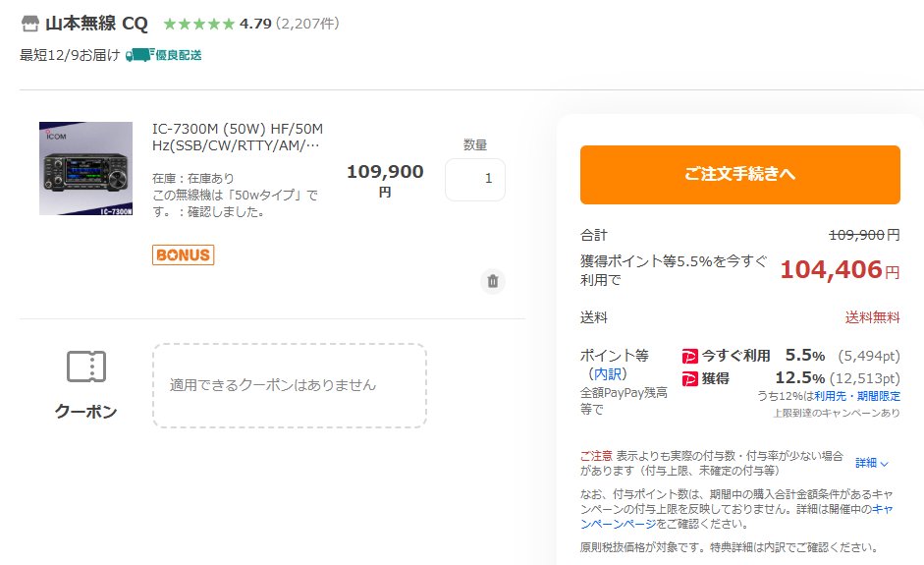Click the orange BONUS badge

(183, 254)
